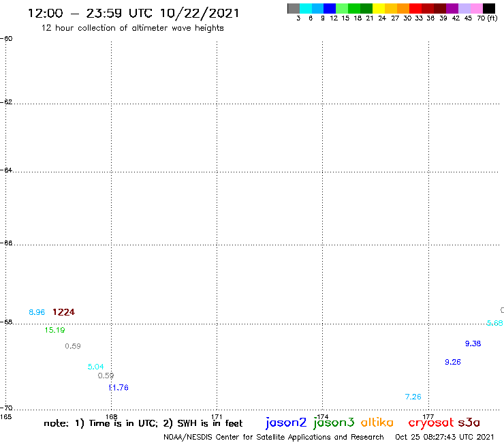Pick the lavender swatch in the color bar

tap(464, 8)
